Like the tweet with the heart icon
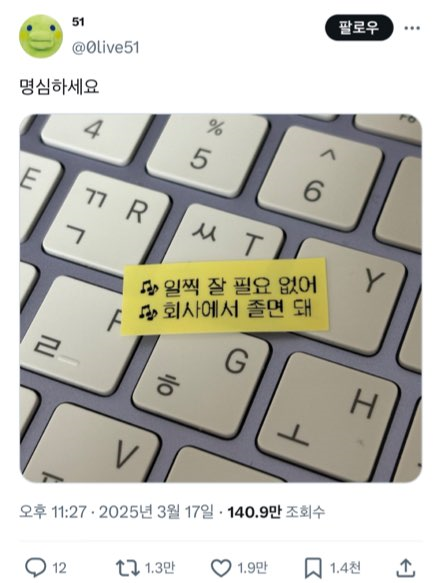This screenshot has height=583, width=441. 221,568
